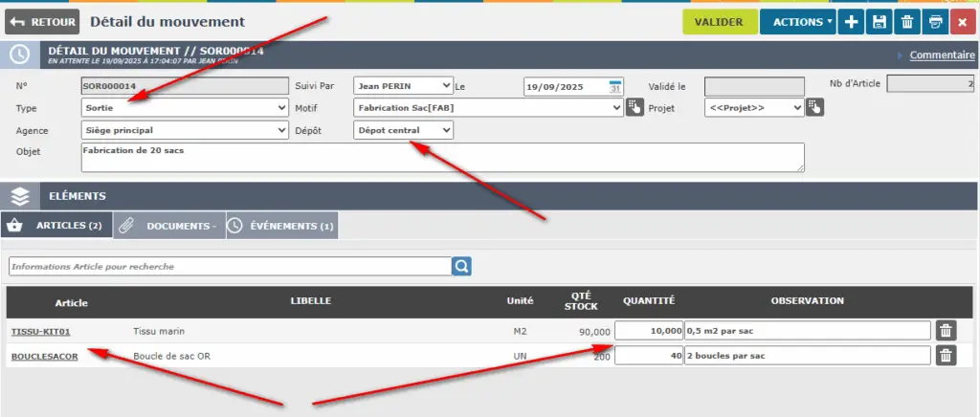
Task: Click the picker icon next to Projet
Action: tap(815, 108)
